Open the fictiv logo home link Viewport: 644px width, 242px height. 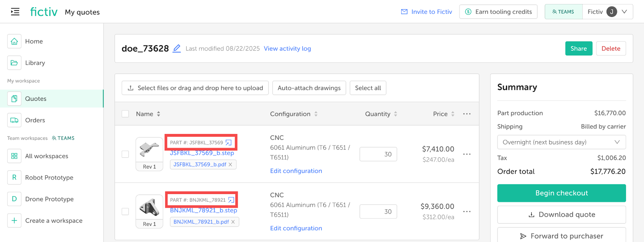44,12
